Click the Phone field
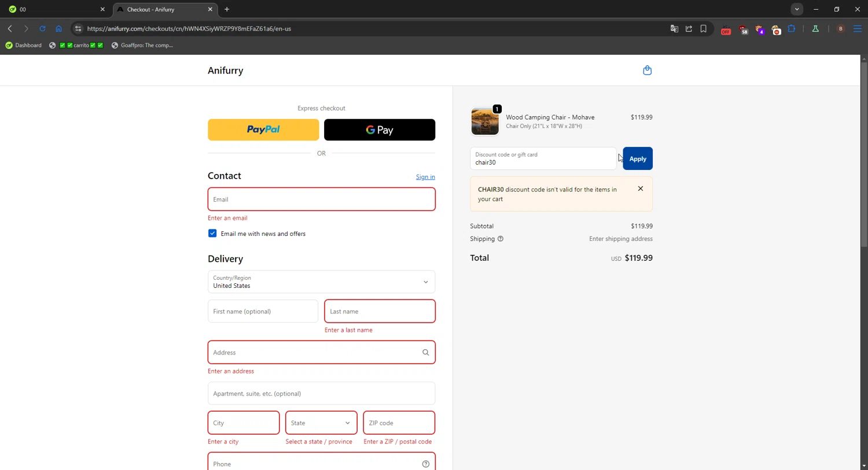 click(x=321, y=462)
